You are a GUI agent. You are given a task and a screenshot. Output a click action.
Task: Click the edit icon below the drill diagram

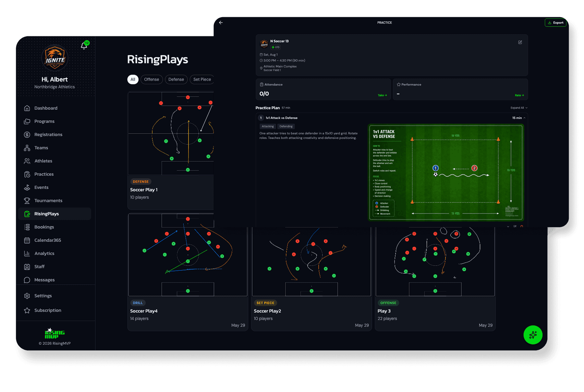click(515, 226)
